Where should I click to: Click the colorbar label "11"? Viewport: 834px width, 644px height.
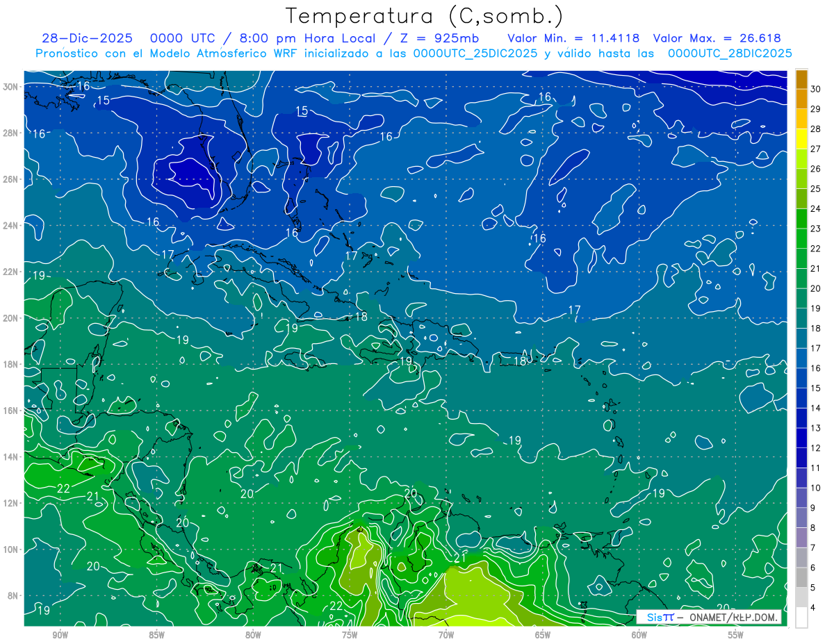tap(816, 468)
